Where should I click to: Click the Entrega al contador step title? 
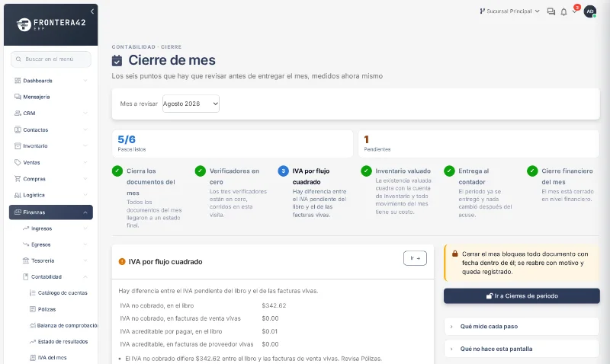[474, 177]
